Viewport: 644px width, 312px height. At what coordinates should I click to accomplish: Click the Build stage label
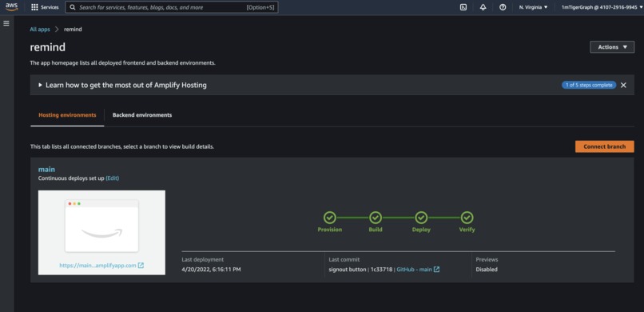(x=376, y=230)
